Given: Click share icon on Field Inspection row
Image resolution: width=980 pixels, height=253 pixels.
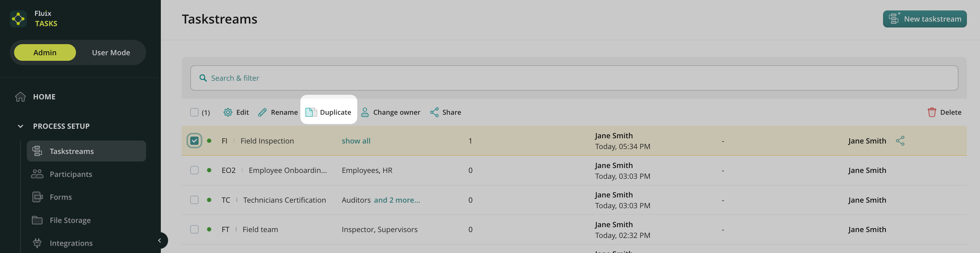Looking at the screenshot, I should pyautogui.click(x=900, y=141).
